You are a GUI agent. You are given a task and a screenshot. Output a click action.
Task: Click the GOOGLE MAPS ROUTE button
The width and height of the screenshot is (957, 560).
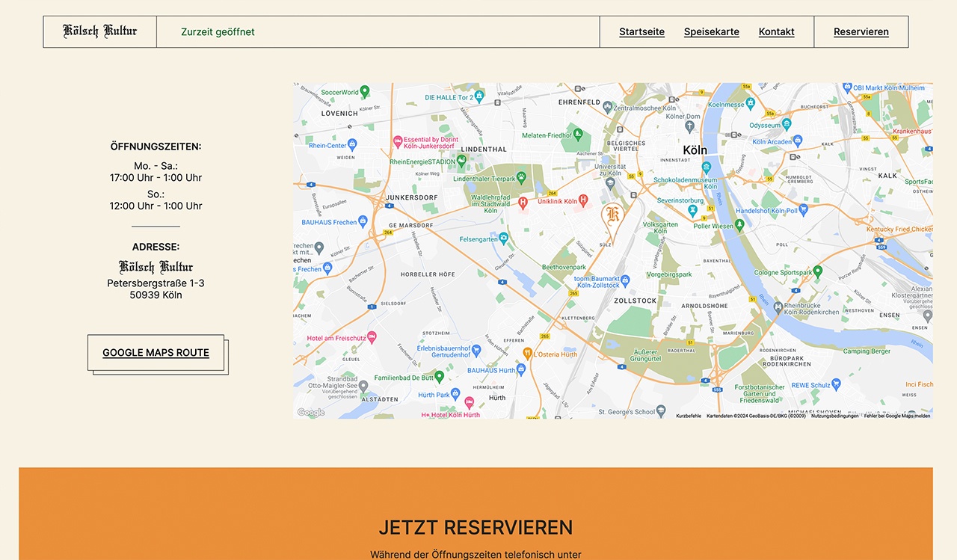click(156, 352)
